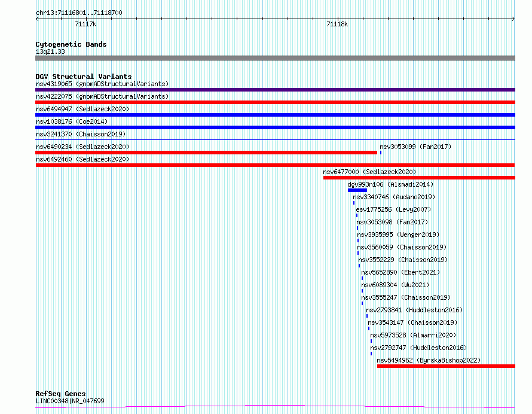Viewport: 532px width, 414px height.
Task: Open the nsv5494962 ByrskaBishop2022 label
Action: [x=429, y=360]
